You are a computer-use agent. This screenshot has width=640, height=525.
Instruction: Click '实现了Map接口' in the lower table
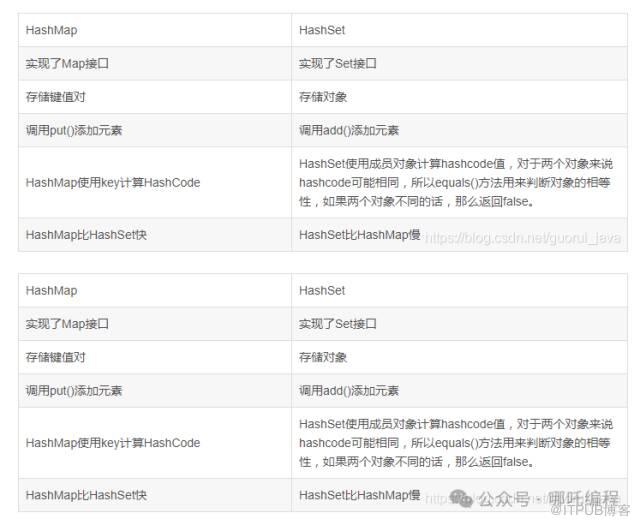click(x=67, y=324)
